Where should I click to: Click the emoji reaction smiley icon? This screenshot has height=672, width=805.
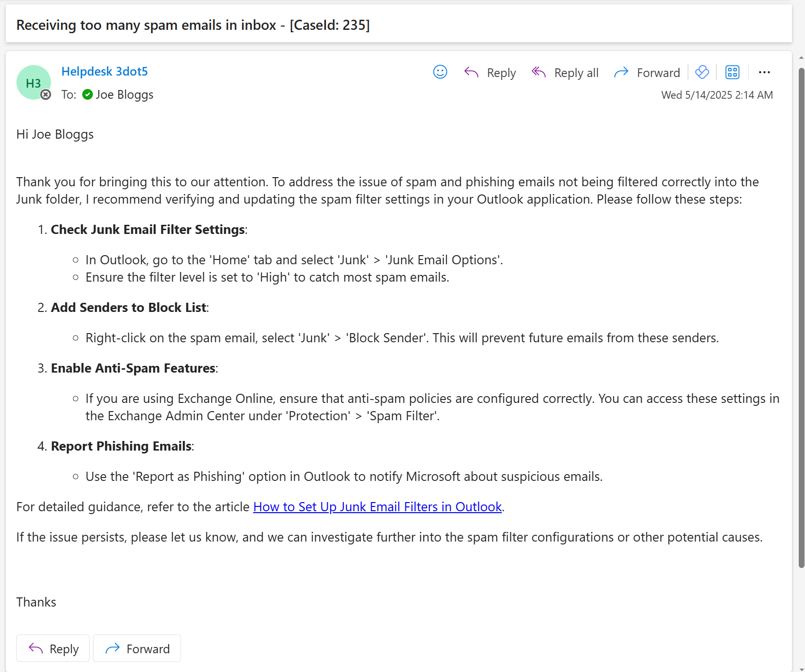pyautogui.click(x=440, y=72)
